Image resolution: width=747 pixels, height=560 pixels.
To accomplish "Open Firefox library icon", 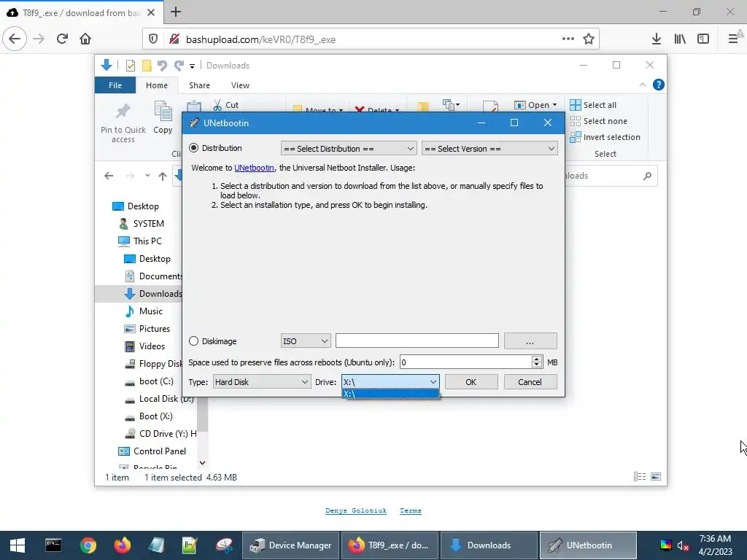I will (680, 39).
